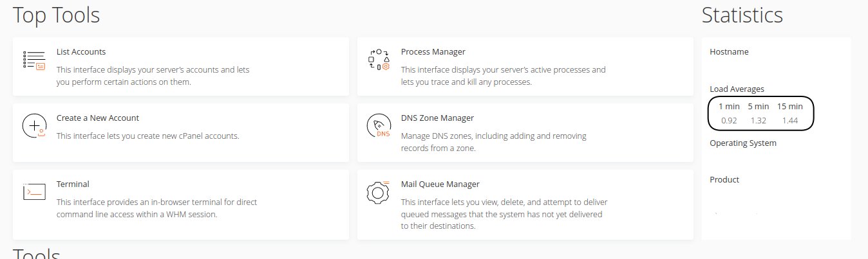Click the Hostname label in Statistics
868x259 pixels.
click(x=729, y=52)
